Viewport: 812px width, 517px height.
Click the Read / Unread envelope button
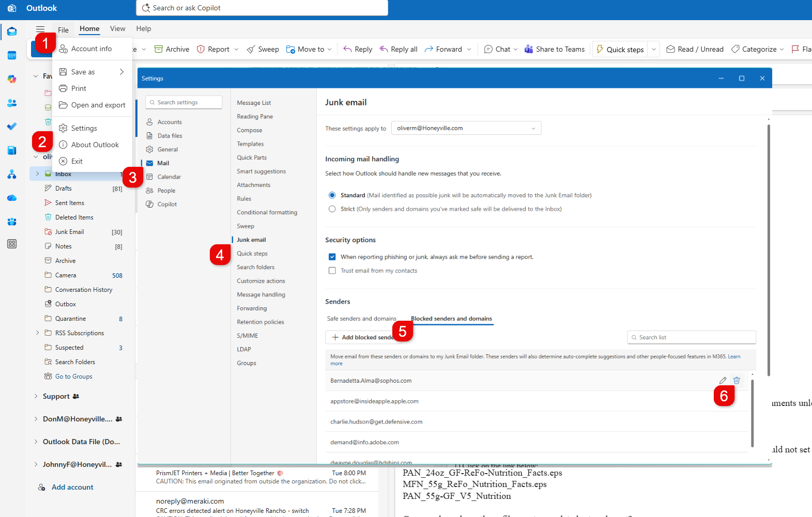[x=695, y=49]
